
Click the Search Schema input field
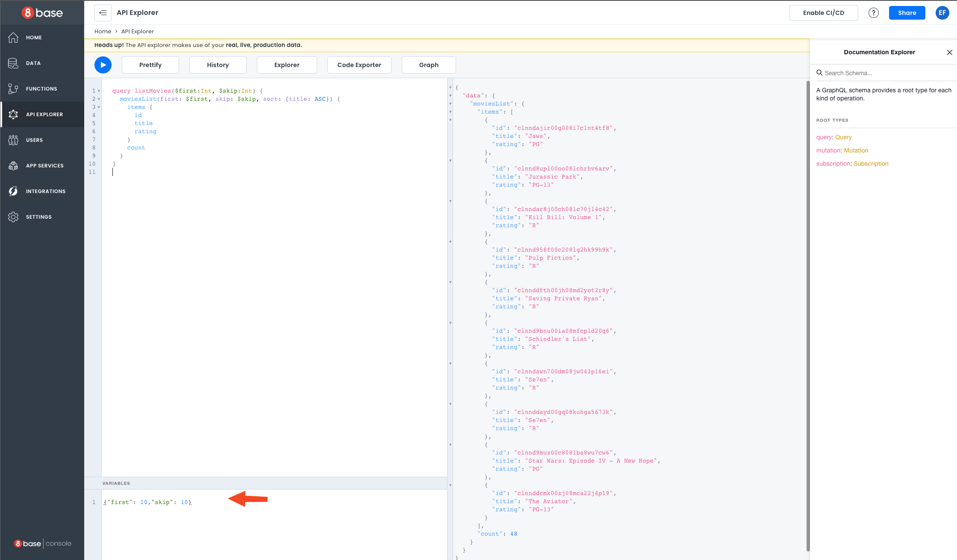point(885,73)
